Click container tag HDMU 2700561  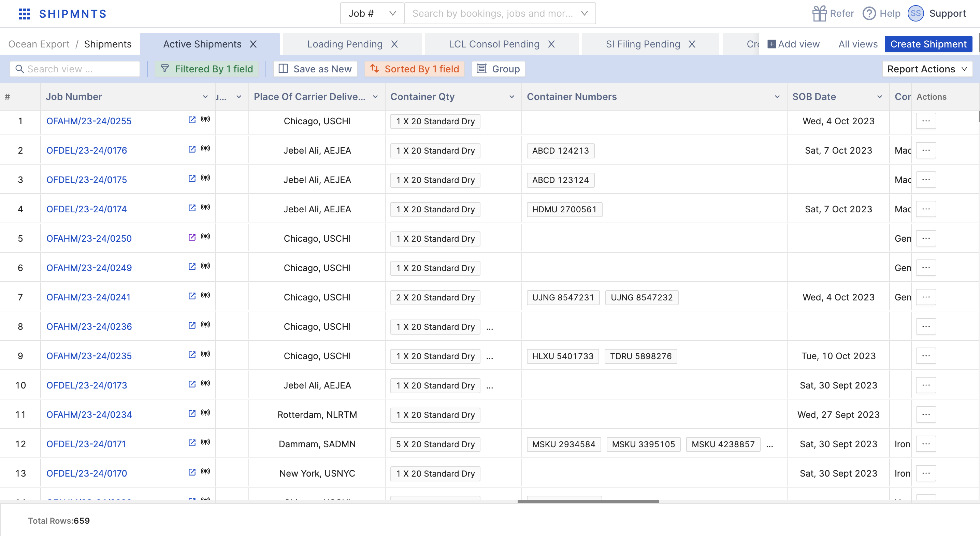tap(565, 209)
